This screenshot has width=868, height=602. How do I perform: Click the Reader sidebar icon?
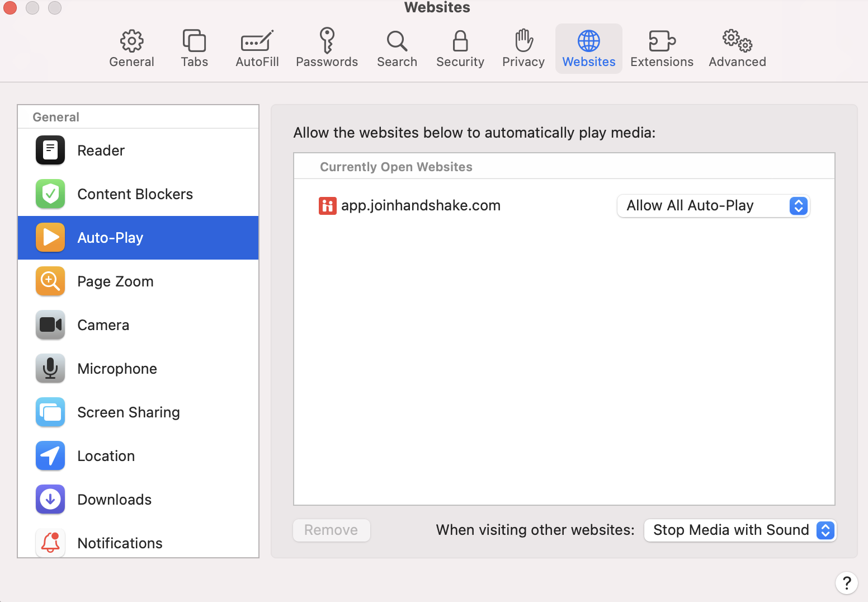50,150
